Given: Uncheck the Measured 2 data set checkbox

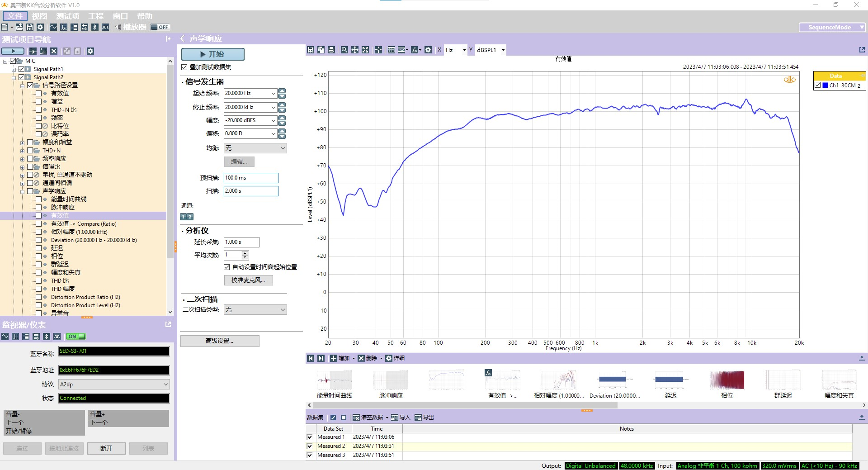Looking at the screenshot, I should coord(310,446).
